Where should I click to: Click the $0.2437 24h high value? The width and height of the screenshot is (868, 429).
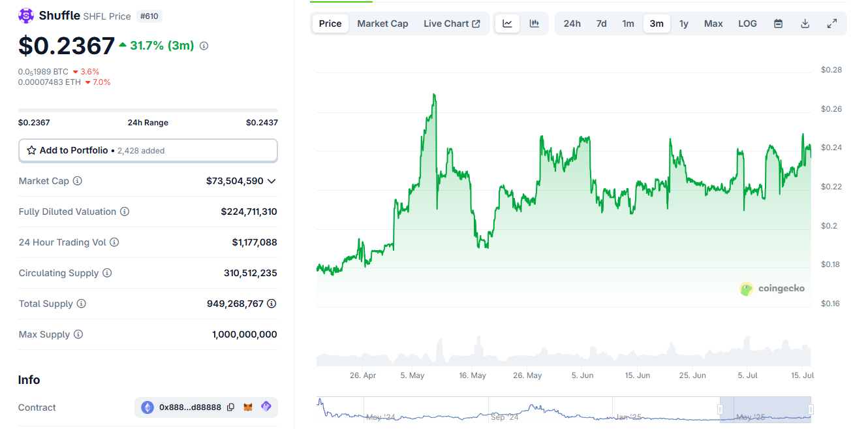(x=262, y=122)
